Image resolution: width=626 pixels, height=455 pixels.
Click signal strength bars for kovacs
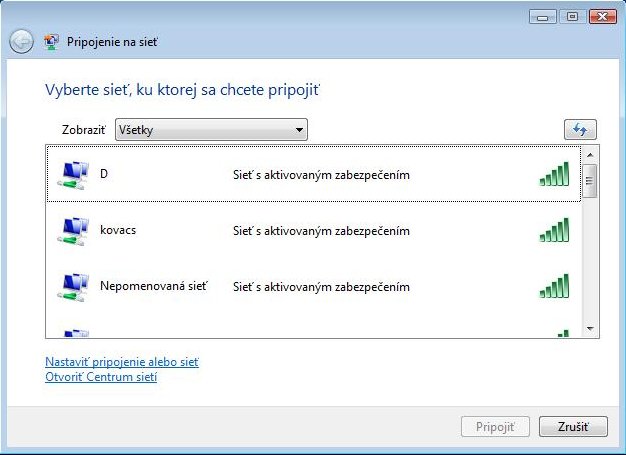click(x=554, y=230)
